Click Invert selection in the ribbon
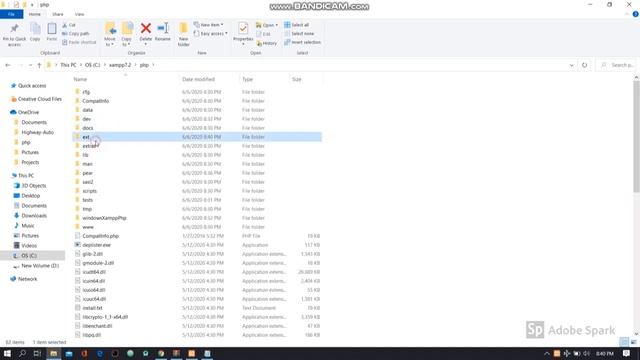 point(302,42)
